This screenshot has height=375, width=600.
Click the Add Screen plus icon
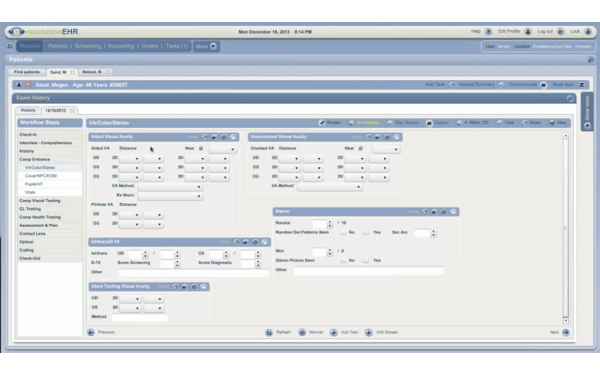[368, 333]
